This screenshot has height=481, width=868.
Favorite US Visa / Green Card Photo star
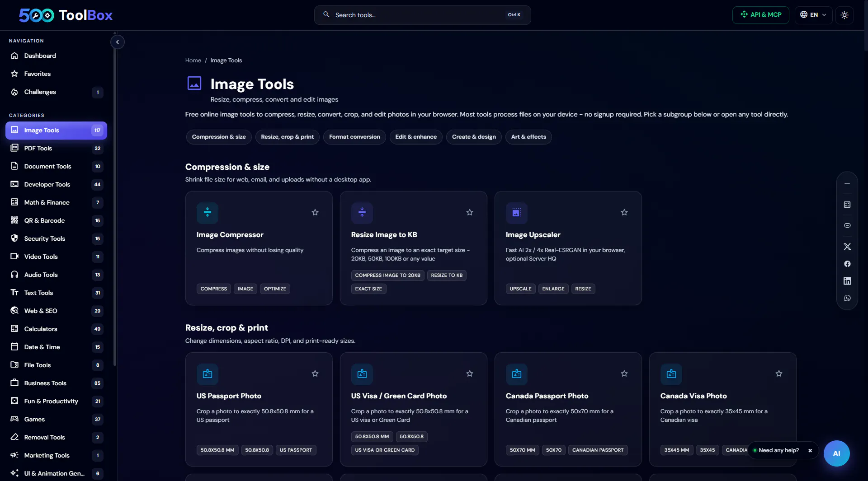click(470, 374)
